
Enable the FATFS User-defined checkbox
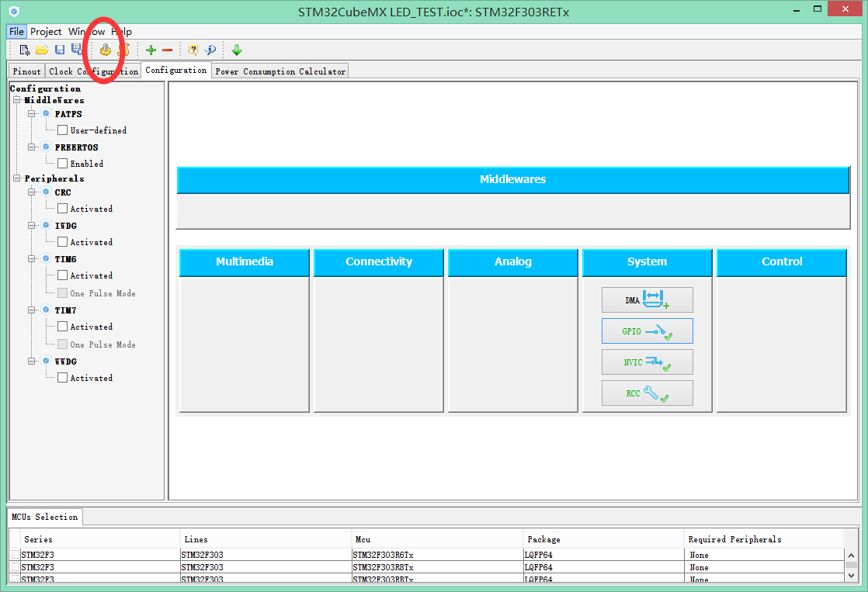63,130
